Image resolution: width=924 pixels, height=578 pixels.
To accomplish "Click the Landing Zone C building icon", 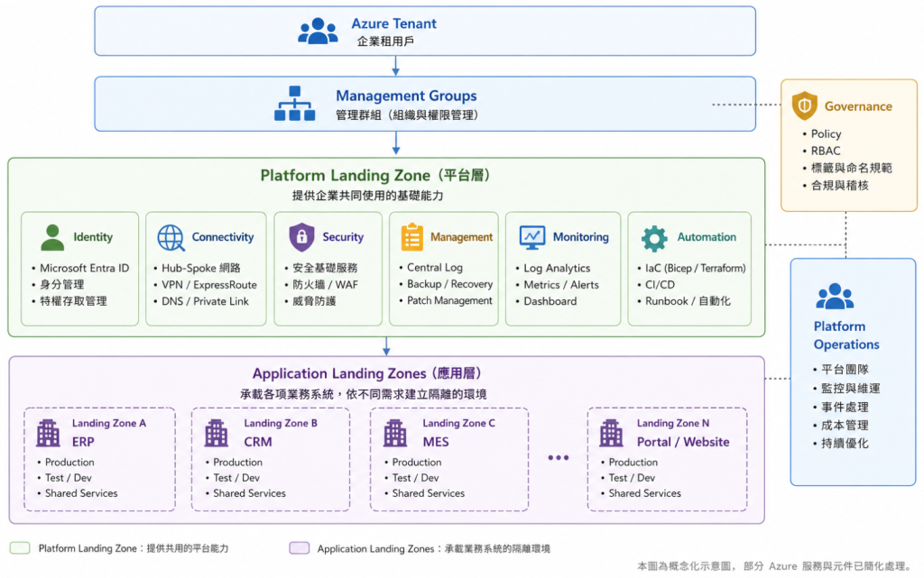I will (x=395, y=433).
